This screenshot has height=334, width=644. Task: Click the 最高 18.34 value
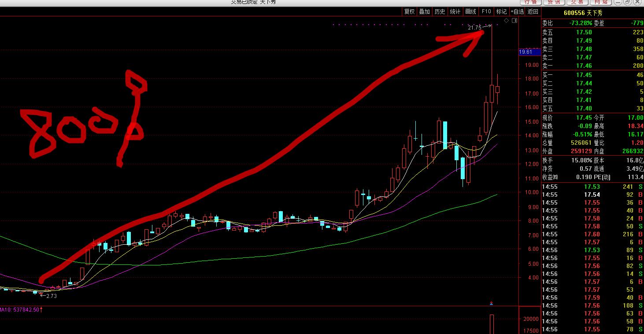(636, 126)
